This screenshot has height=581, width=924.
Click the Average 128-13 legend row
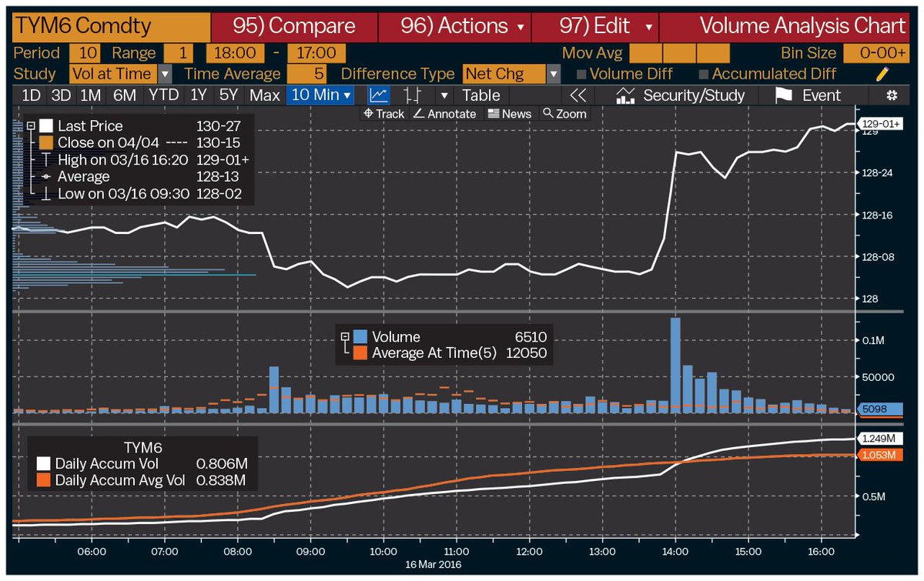pyautogui.click(x=142, y=177)
